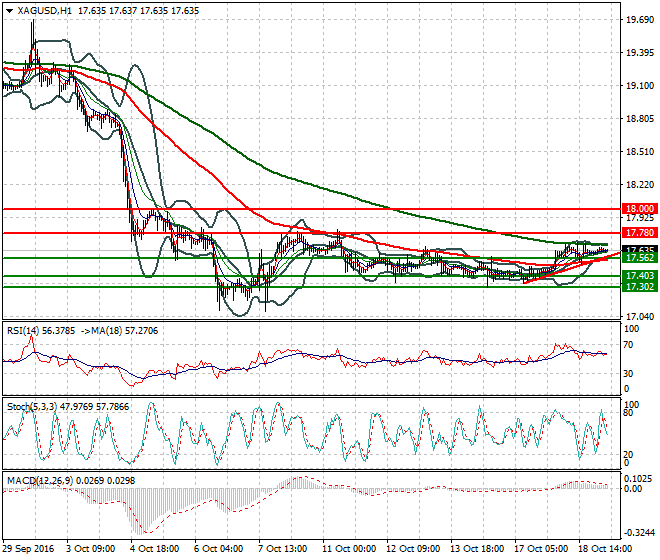The image size is (660, 560).
Task: Select the RSI scale level 30
Action: pos(628,374)
